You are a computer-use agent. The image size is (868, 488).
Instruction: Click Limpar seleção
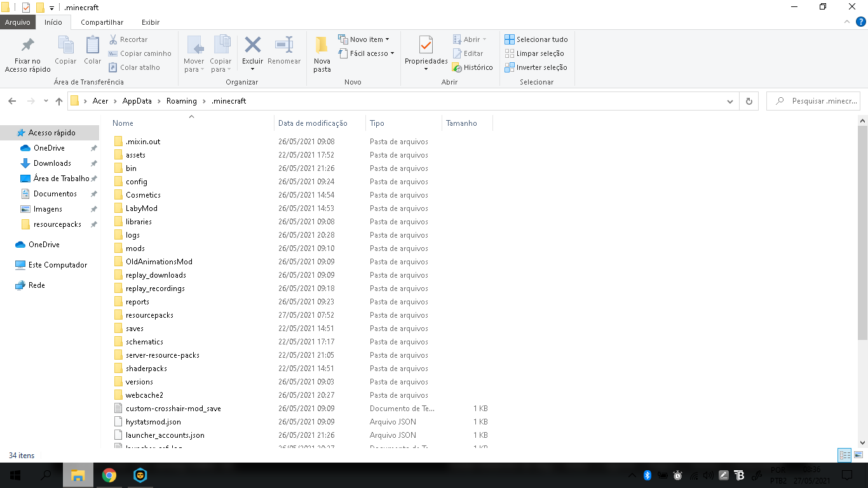coord(534,53)
